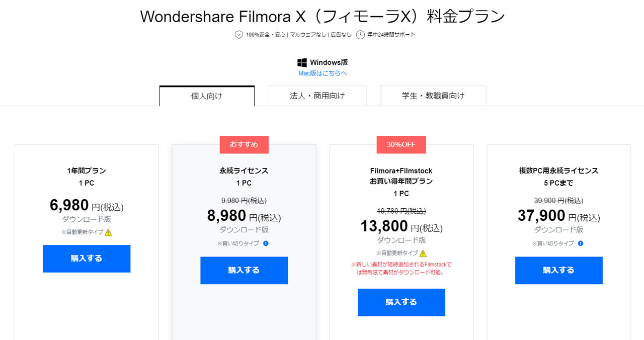644x340 pixels.
Task: Click 購入する for the 複数PC用永続ライセンス
Action: click(558, 270)
